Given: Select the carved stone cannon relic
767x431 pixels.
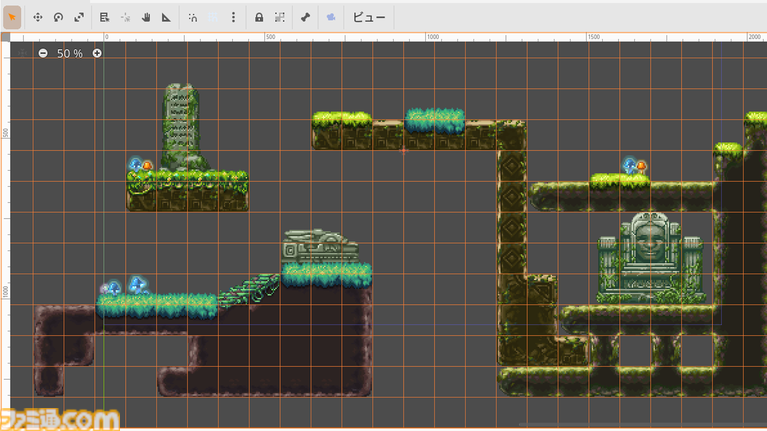Looking at the screenshot, I should 320,247.
